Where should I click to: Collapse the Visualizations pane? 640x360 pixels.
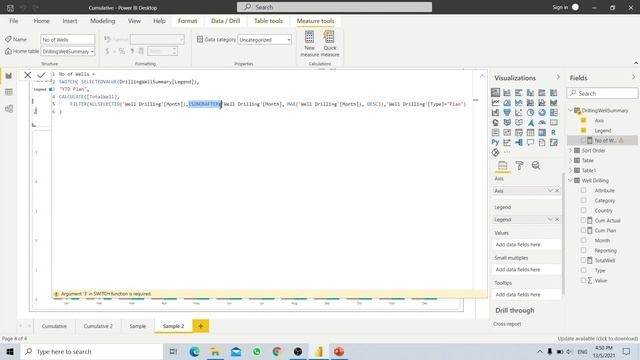click(x=558, y=77)
